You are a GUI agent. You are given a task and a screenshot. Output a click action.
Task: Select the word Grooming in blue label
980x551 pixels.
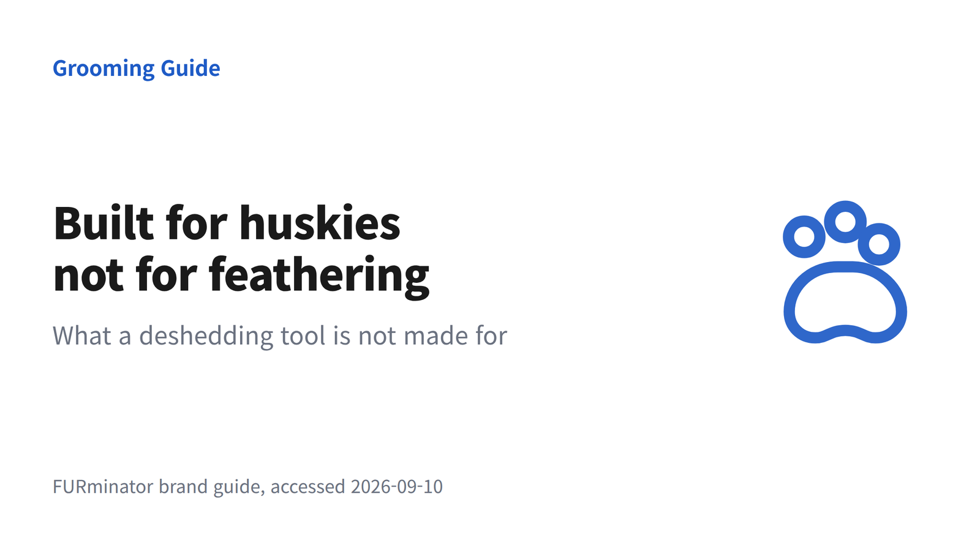pos(104,69)
